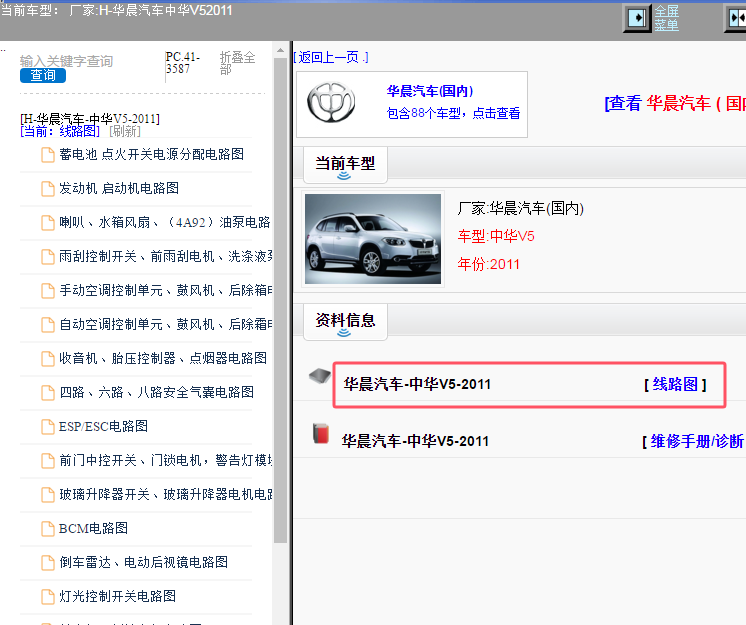This screenshot has width=746, height=625.
Task: Select 蓄电池 点火开关电源分配电路图 text
Action: [151, 154]
